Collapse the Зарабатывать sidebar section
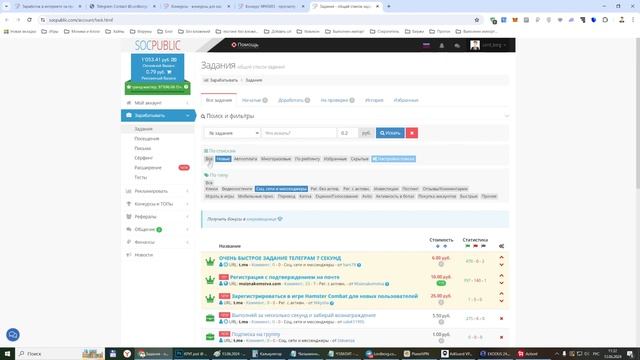The height and width of the screenshot is (360, 640). pyautogui.click(x=158, y=116)
